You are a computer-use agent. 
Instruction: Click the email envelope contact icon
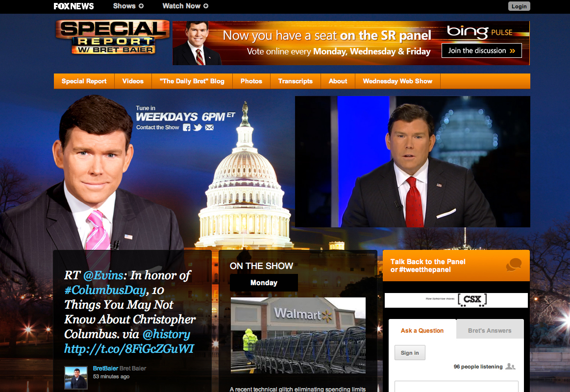click(x=209, y=127)
